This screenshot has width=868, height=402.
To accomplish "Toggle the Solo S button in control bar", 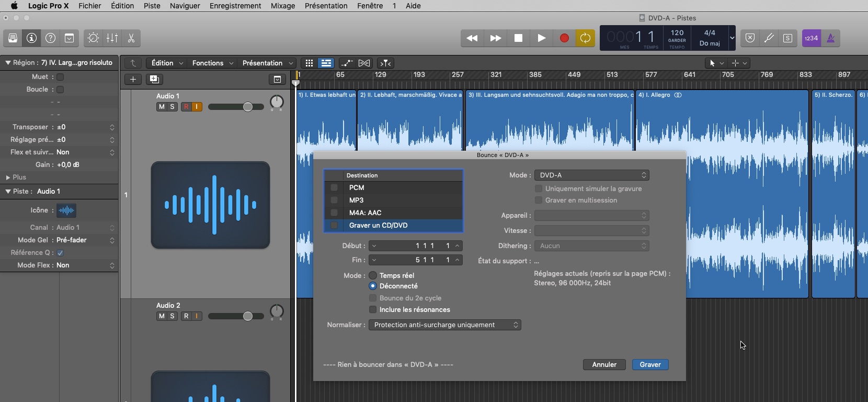I will (x=787, y=38).
